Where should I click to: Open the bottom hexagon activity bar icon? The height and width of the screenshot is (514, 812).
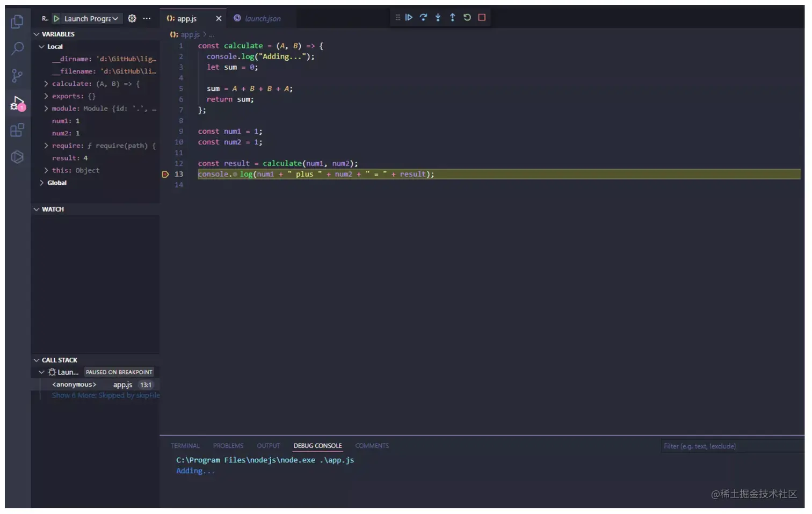pyautogui.click(x=17, y=157)
